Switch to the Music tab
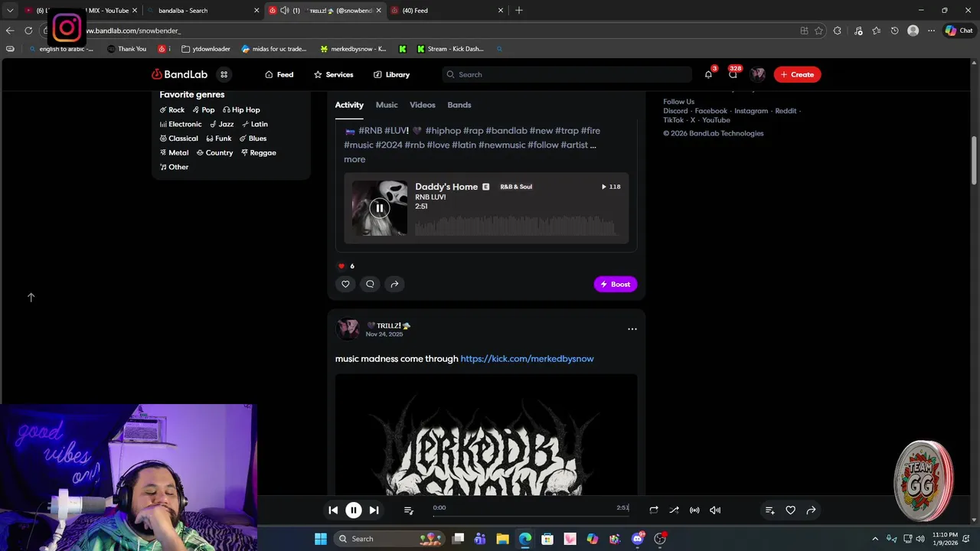The width and height of the screenshot is (980, 551). click(387, 105)
